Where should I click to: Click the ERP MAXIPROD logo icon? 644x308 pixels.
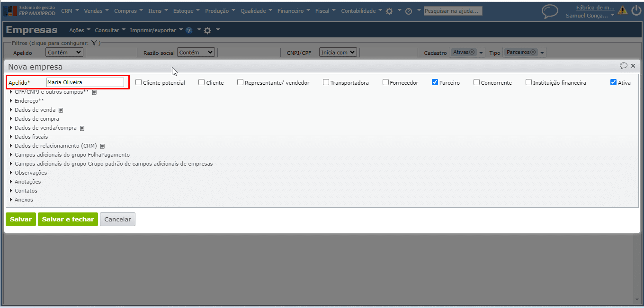10,10
